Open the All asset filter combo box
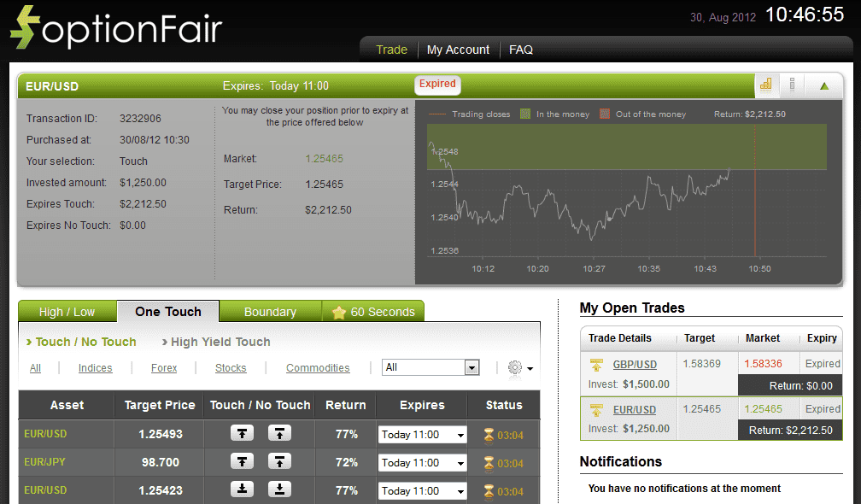Screen dimensions: 861x504 [x=430, y=366]
